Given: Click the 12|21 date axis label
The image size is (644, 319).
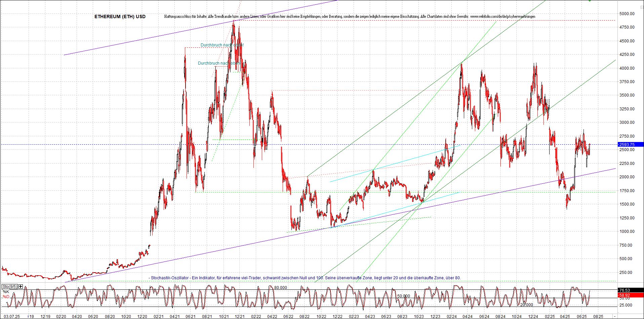Looking at the screenshot, I should click(x=240, y=317).
